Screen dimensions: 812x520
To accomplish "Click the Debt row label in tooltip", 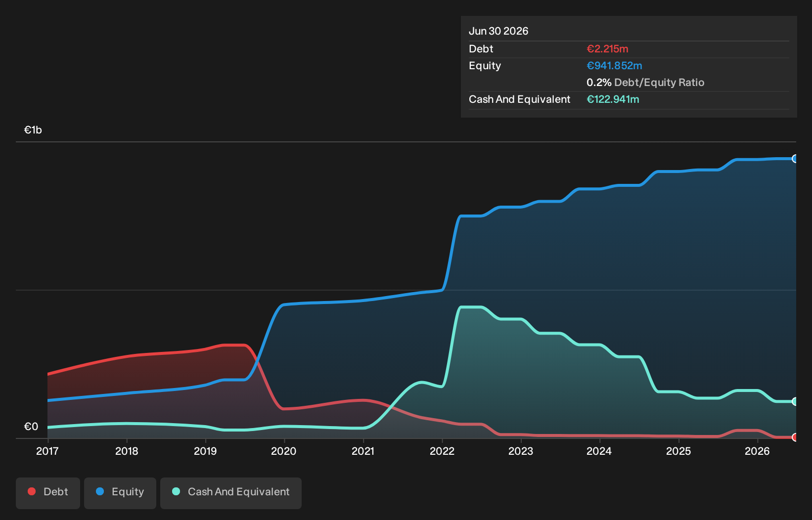I will 481,49.
